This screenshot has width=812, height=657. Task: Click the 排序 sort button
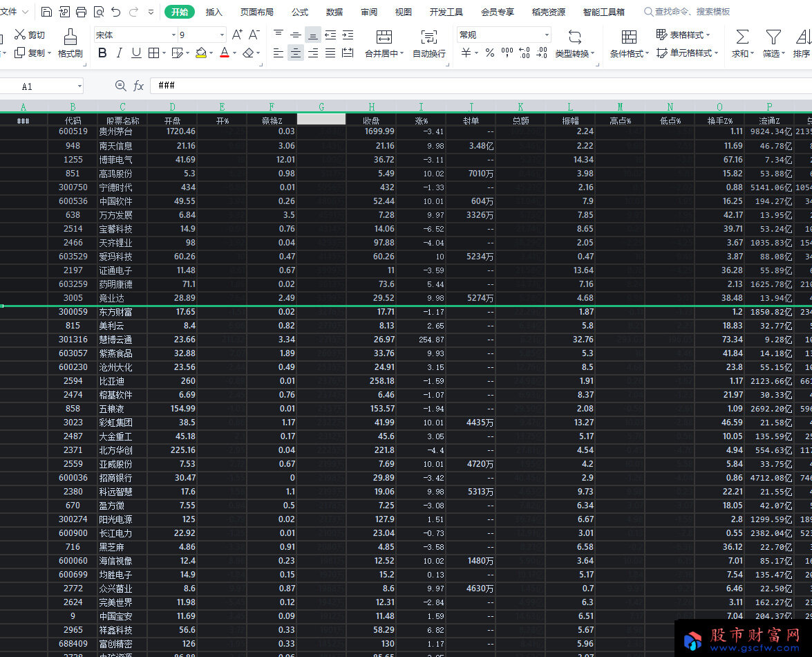coord(802,43)
